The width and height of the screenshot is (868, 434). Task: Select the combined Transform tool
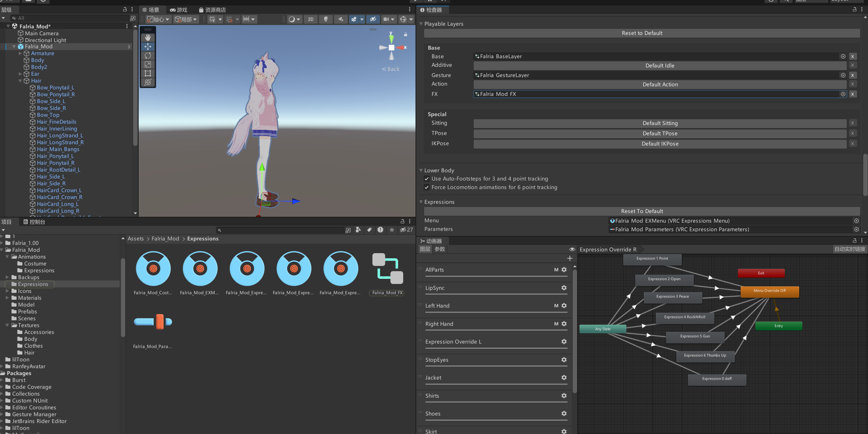pos(148,82)
